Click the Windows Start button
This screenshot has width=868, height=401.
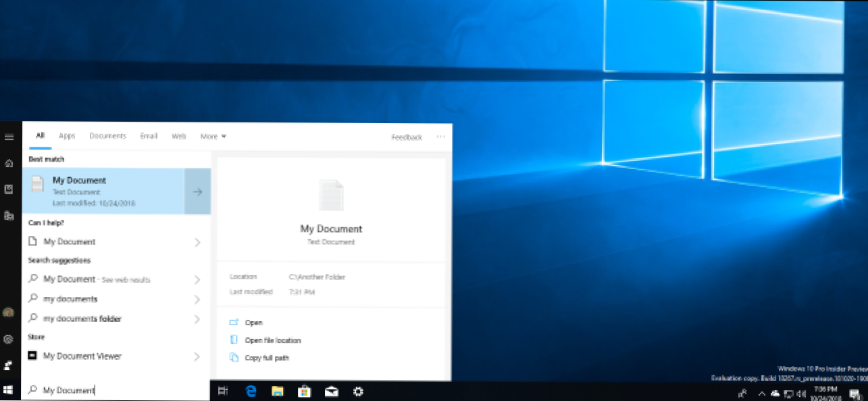pos(9,390)
